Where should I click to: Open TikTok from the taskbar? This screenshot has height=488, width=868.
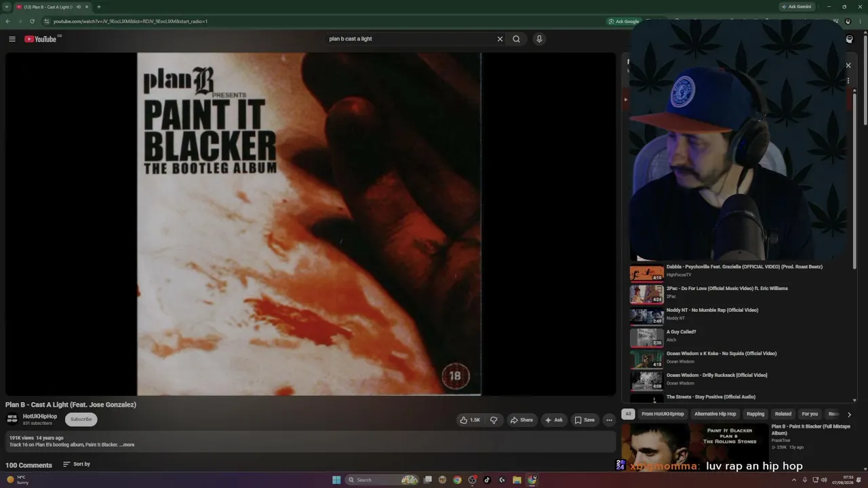click(x=487, y=480)
